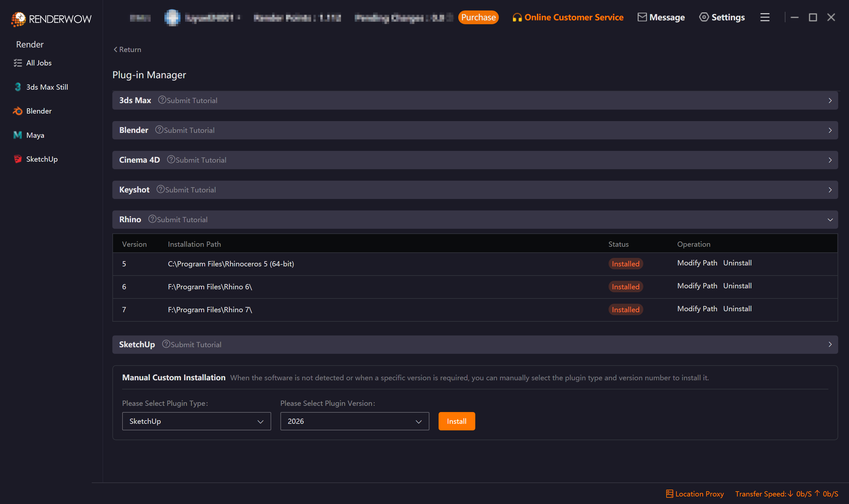The height and width of the screenshot is (504, 849).
Task: Open the Plugin Version dropdown
Action: click(354, 421)
